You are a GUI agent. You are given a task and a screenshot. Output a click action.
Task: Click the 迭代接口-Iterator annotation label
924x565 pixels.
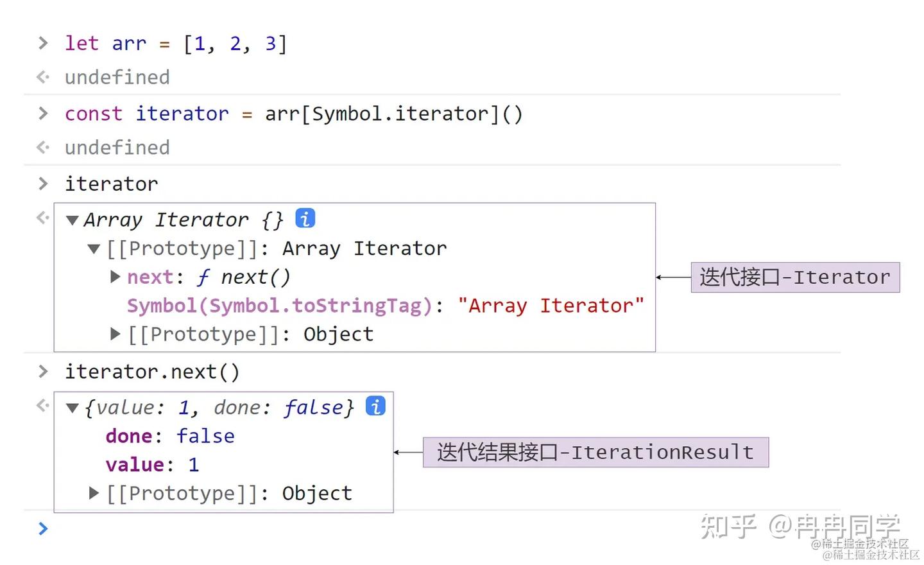(x=795, y=277)
